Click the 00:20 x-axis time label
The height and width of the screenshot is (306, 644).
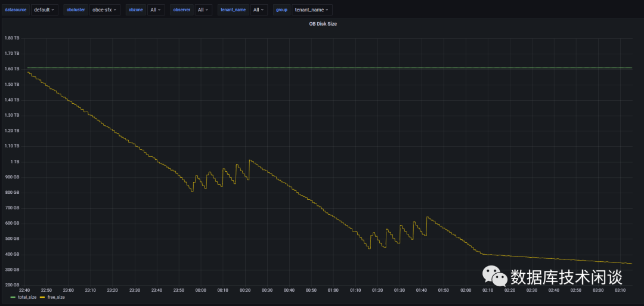coord(245,290)
